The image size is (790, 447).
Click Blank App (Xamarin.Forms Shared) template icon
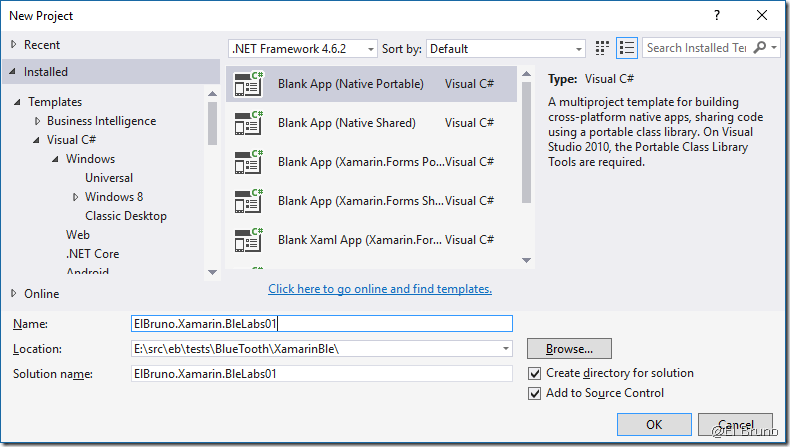pos(248,201)
